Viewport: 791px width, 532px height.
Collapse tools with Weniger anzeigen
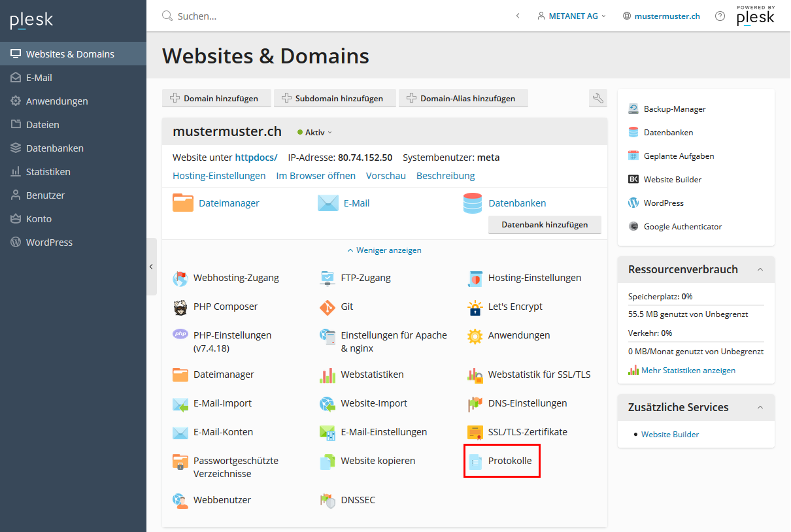[384, 250]
